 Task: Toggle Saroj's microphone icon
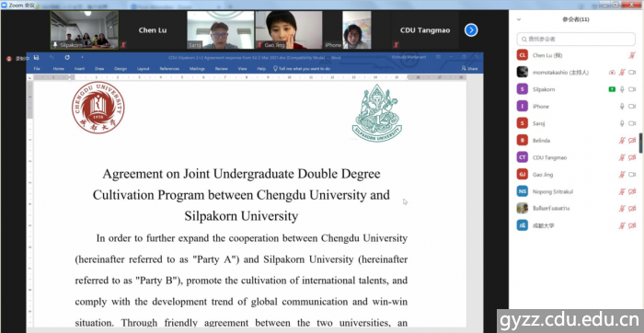click(622, 123)
